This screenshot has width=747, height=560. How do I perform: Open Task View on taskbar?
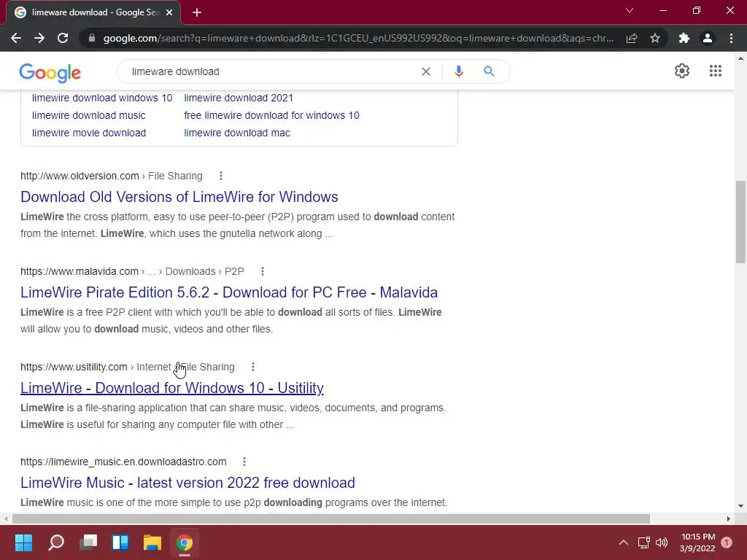[x=88, y=542]
